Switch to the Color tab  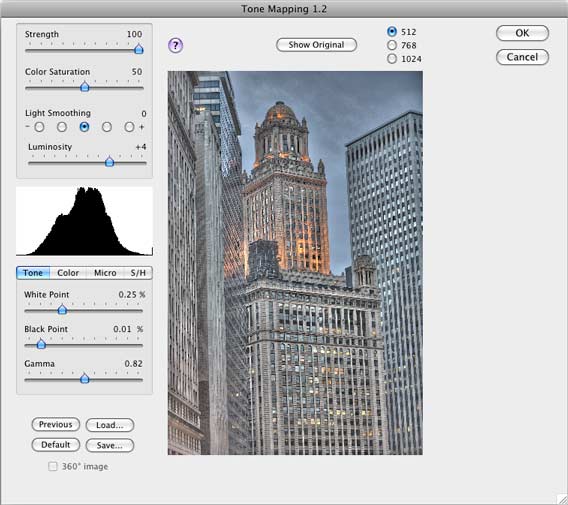(x=68, y=273)
